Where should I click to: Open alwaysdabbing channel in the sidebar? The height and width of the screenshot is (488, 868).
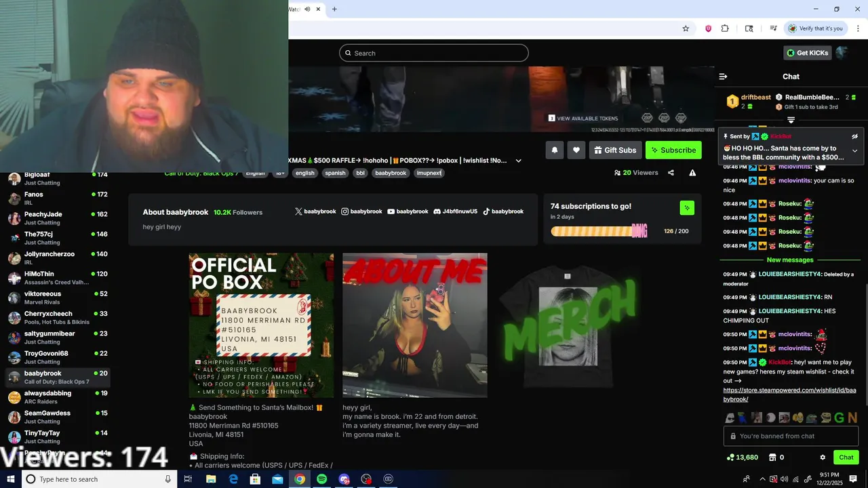(x=58, y=397)
